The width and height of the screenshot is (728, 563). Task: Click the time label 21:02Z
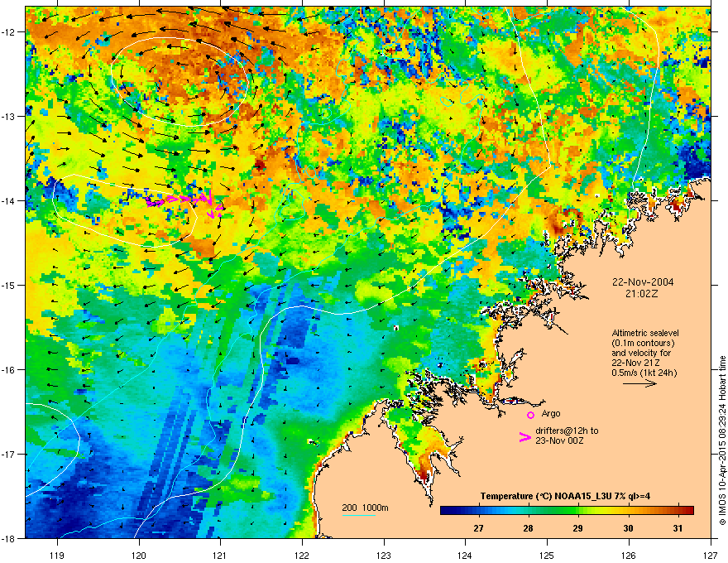click(642, 294)
